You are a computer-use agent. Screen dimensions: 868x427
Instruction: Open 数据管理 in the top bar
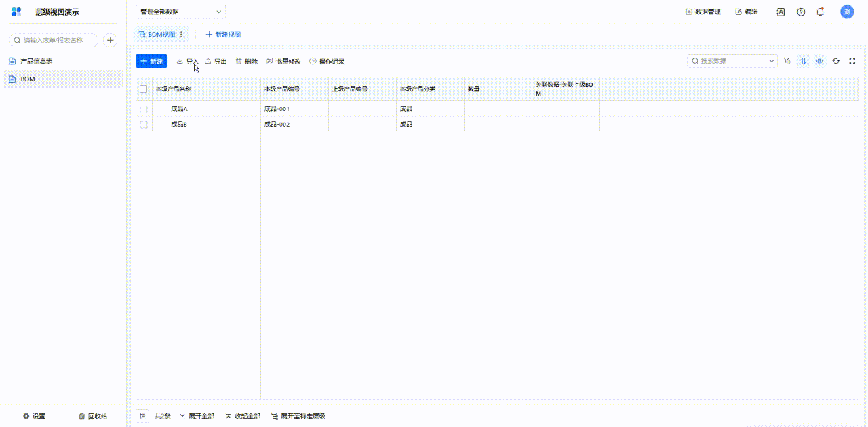(x=703, y=12)
